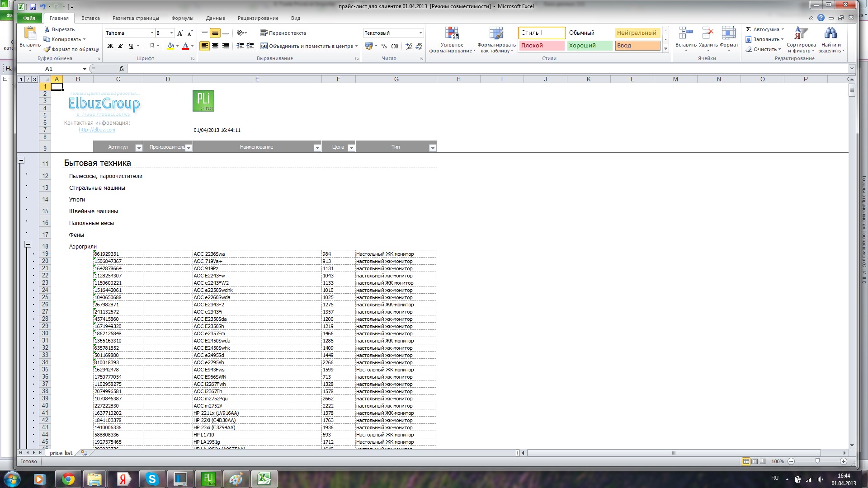Viewport: 868px width, 488px height.
Task: Apply thousands separator format (000)
Action: point(395,46)
